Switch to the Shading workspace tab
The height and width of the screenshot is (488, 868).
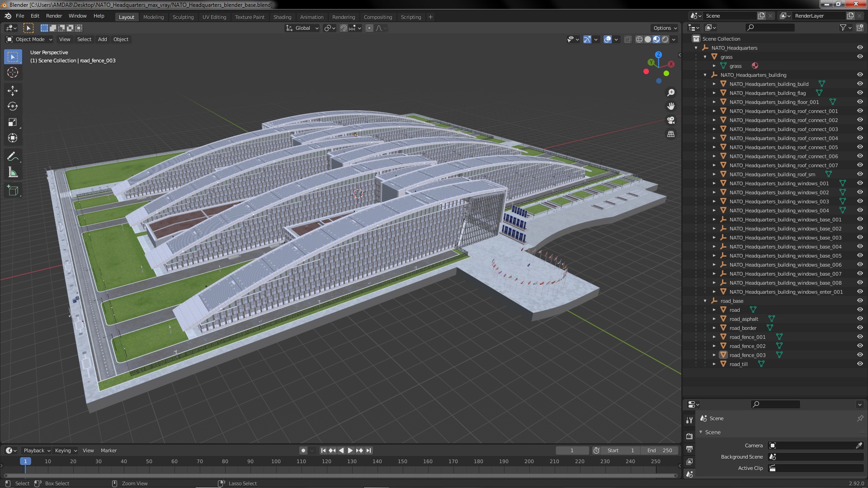(x=282, y=17)
